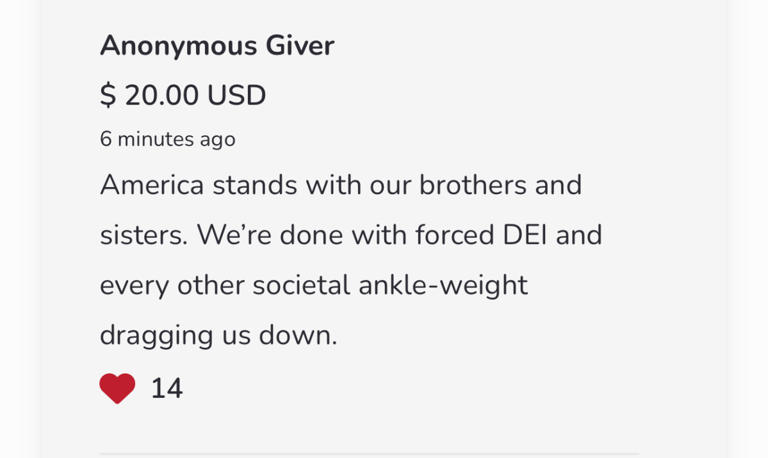Screen dimensions: 768x458
Task: Click the donor name Anonymous Giver
Action: (x=217, y=46)
